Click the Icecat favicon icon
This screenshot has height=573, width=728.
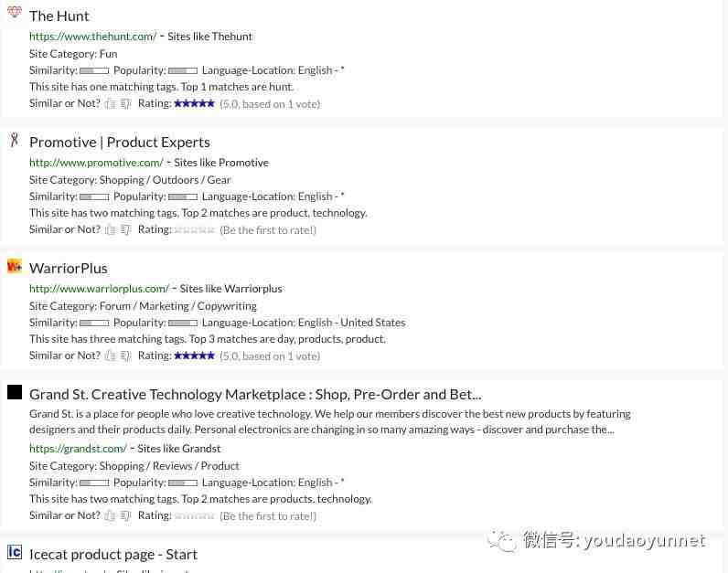(x=15, y=552)
